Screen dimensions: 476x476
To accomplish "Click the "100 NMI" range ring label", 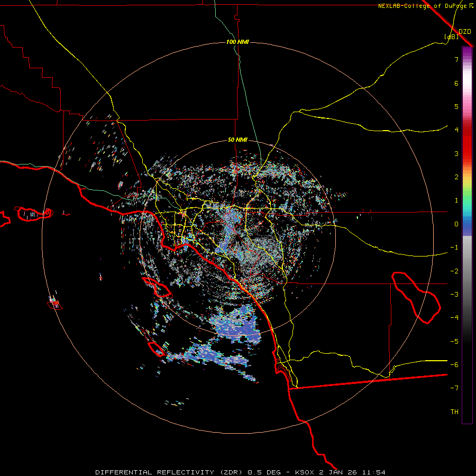I will coord(237,42).
